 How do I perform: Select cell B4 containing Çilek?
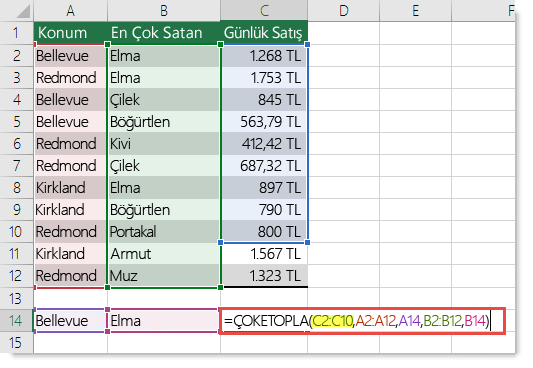pyautogui.click(x=164, y=100)
